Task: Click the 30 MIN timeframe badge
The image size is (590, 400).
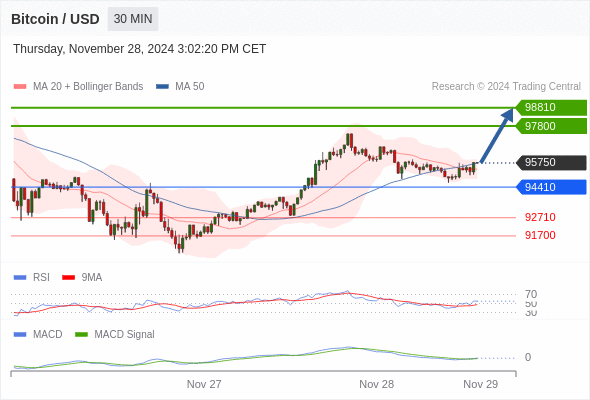Action: (x=133, y=19)
